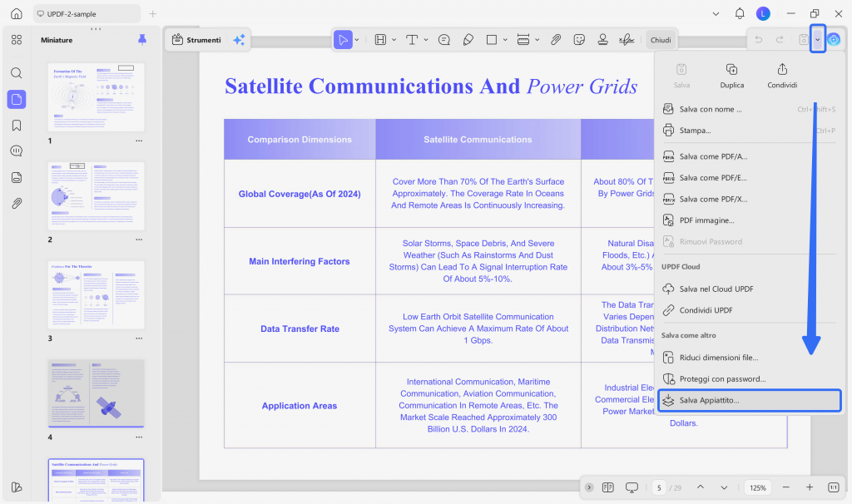Select the stamp tool

tap(602, 40)
